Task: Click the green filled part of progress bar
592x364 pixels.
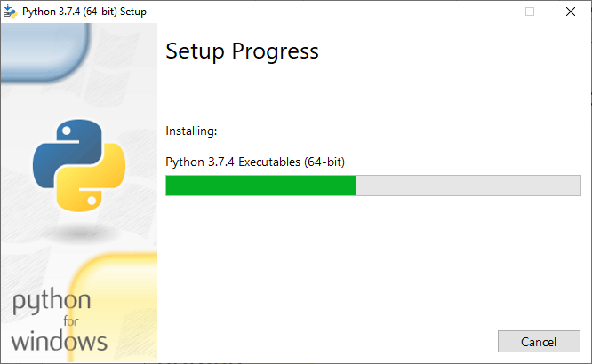Action: click(260, 186)
